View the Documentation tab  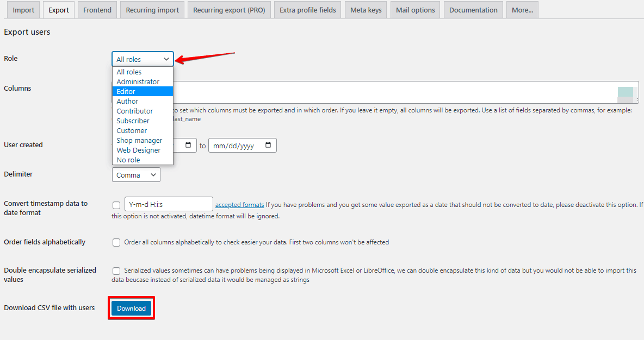click(x=473, y=9)
